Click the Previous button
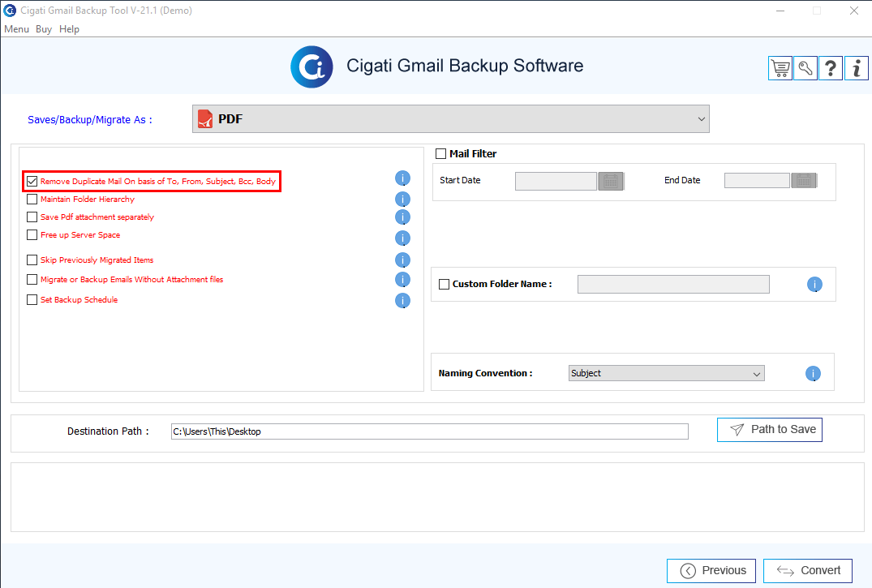 [711, 571]
